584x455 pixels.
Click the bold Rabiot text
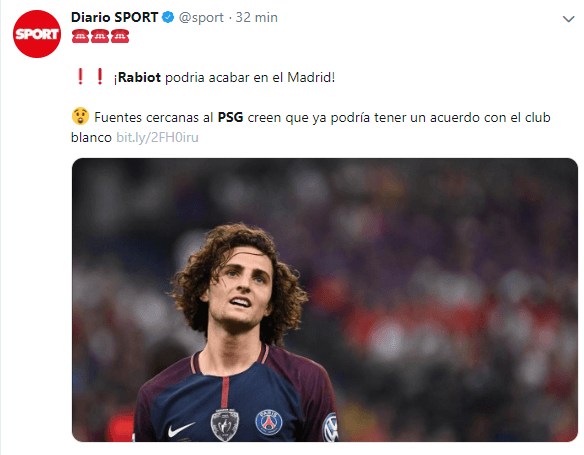pyautogui.click(x=139, y=77)
